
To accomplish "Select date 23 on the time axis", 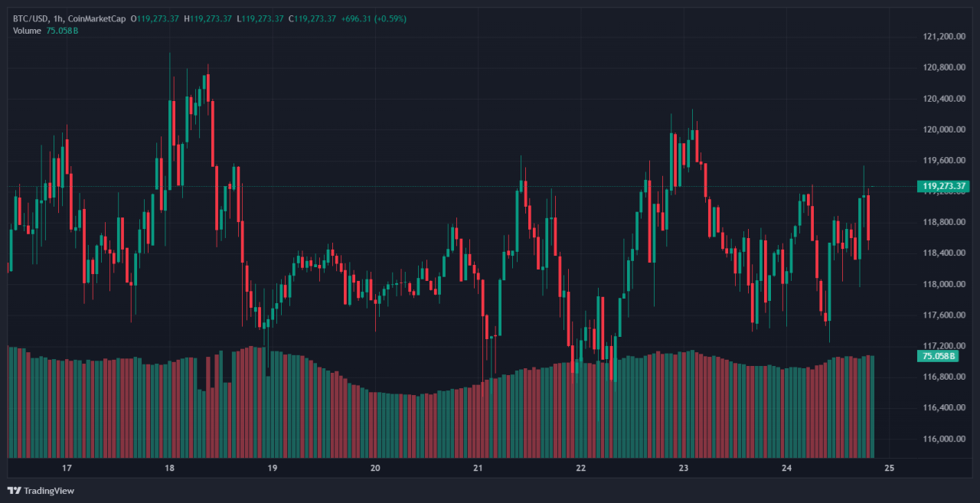I will coord(684,468).
